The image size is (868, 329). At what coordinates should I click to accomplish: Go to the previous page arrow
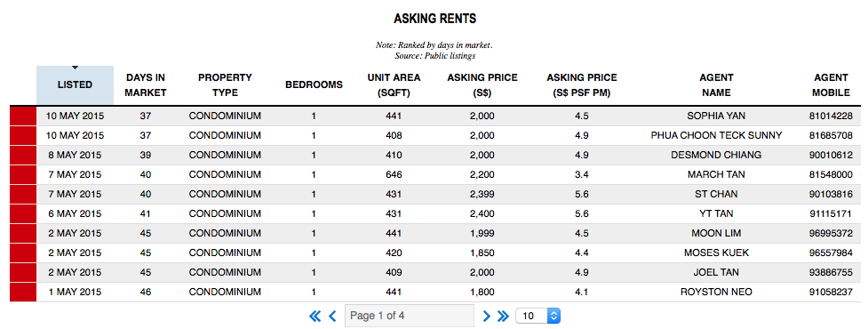pos(332,317)
